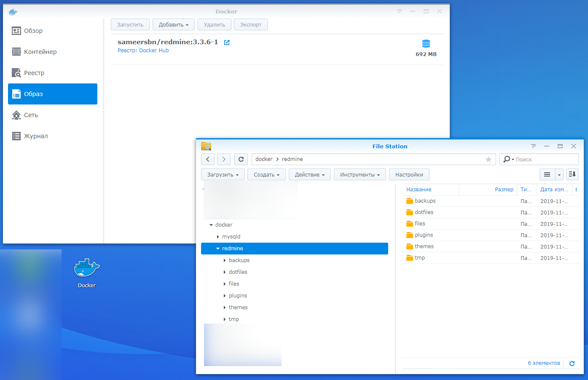Open the Действие dropdown menu
The width and height of the screenshot is (588, 380).
click(310, 174)
